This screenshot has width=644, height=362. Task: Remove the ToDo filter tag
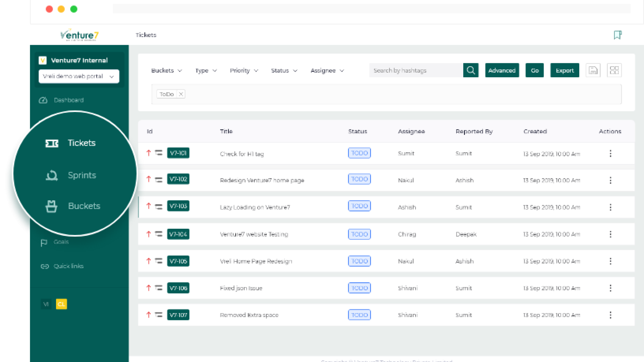pos(181,94)
